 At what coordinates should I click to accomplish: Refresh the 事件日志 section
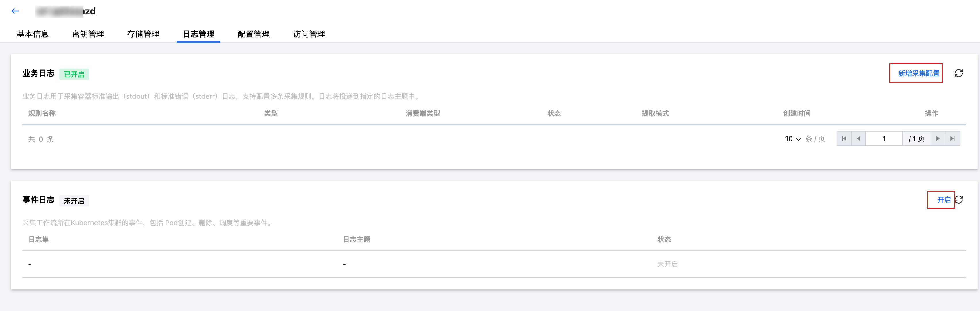pos(960,200)
